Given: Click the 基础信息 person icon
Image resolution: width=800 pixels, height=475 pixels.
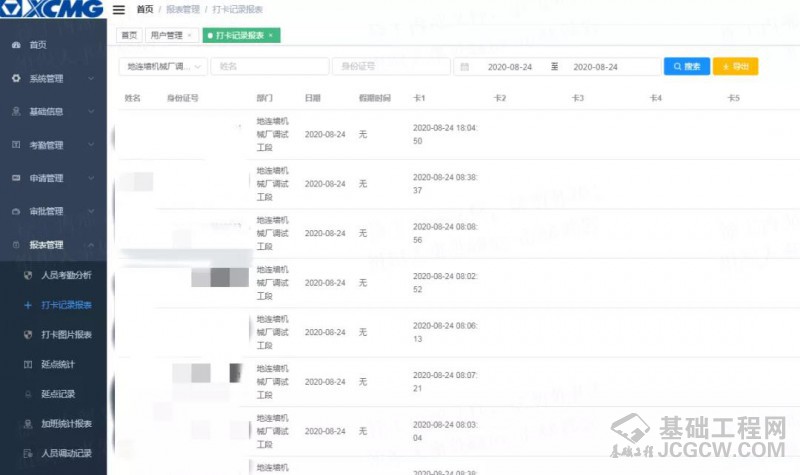Looking at the screenshot, I should tap(16, 111).
